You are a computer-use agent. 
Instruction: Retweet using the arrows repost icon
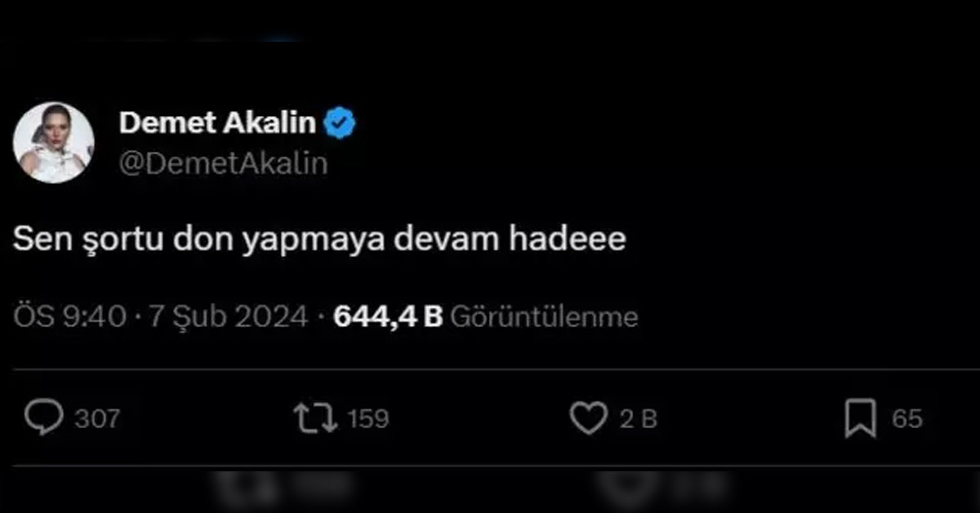pos(315,418)
